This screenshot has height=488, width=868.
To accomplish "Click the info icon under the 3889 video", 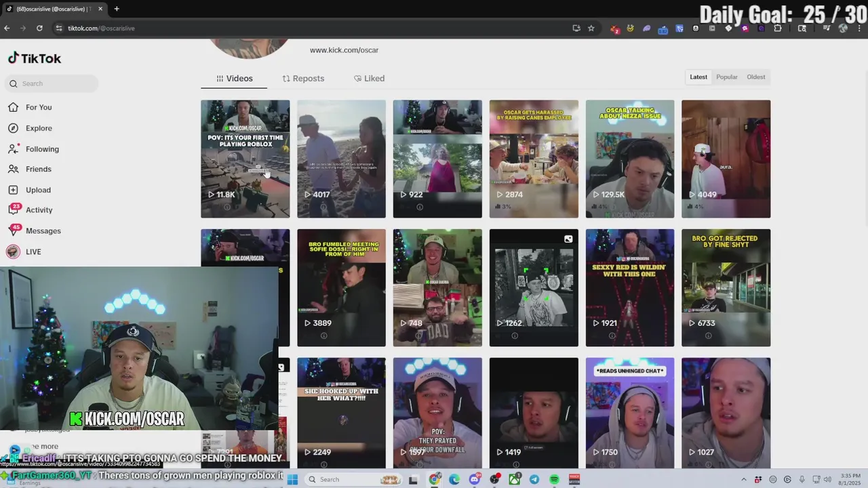I will tap(323, 335).
